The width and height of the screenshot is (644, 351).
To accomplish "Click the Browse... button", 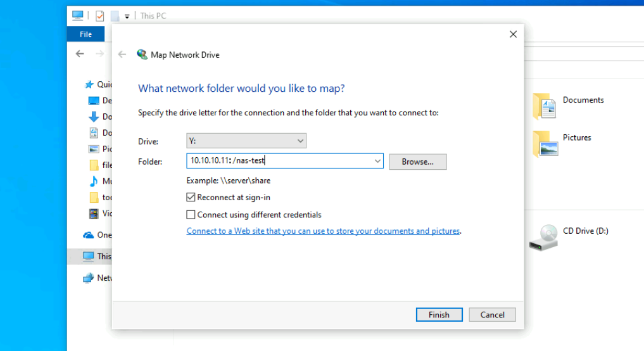I will pos(417,162).
